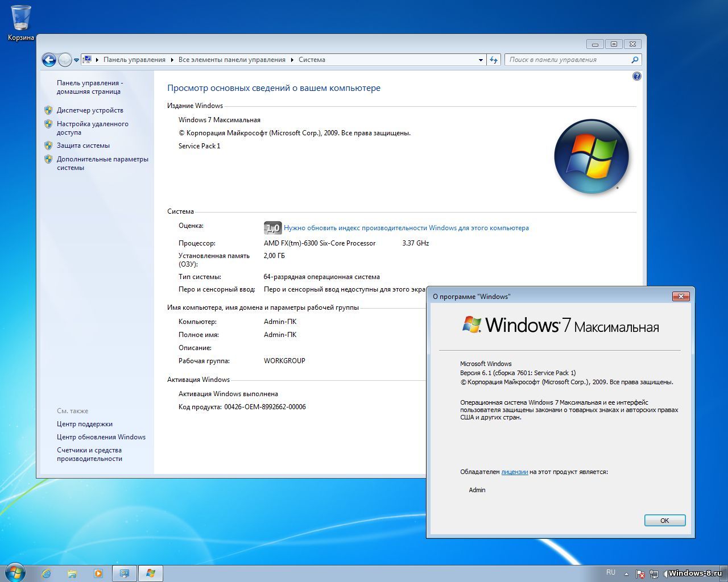Open 'Центр обновления Windows' link
The height and width of the screenshot is (582, 728).
(101, 437)
